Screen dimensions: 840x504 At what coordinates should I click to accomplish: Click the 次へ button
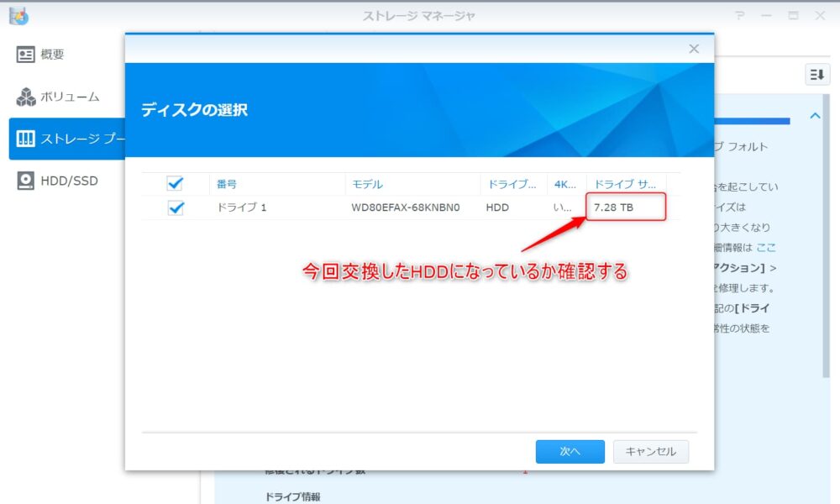(x=570, y=452)
